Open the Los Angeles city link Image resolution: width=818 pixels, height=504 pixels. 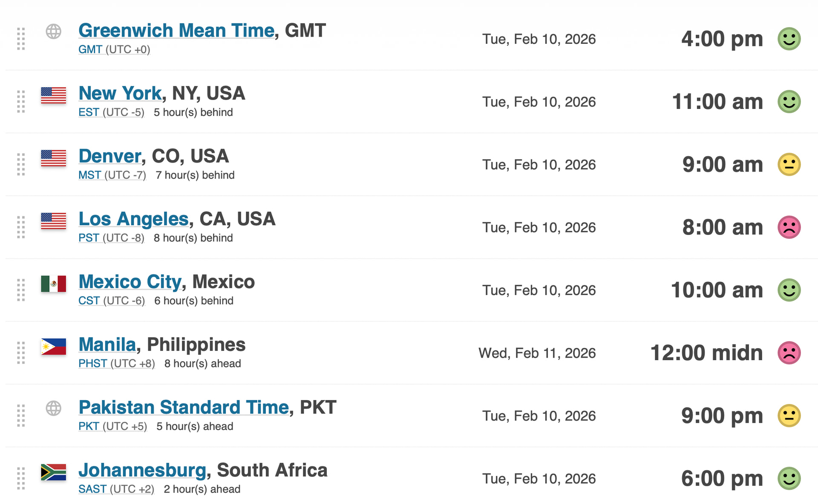133,219
